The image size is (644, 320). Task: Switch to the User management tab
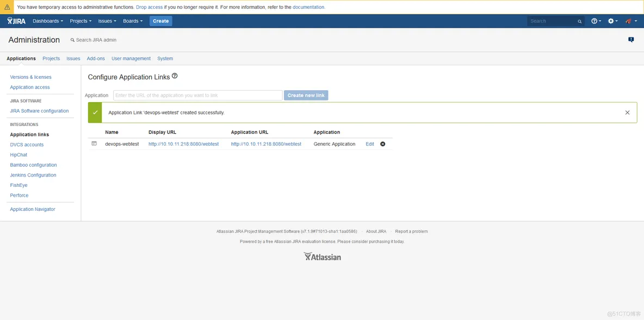(x=131, y=59)
